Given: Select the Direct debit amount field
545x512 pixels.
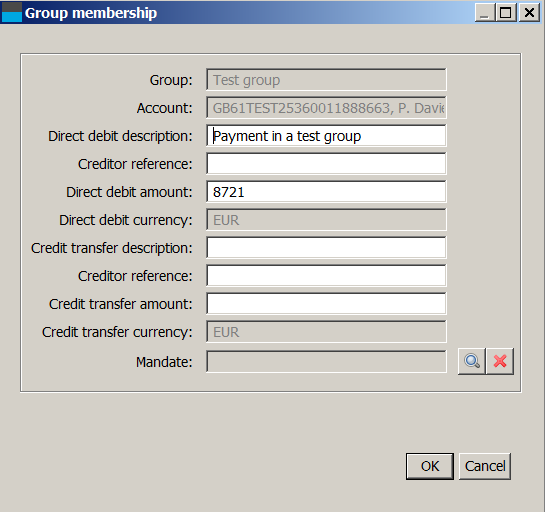Looking at the screenshot, I should (326, 192).
